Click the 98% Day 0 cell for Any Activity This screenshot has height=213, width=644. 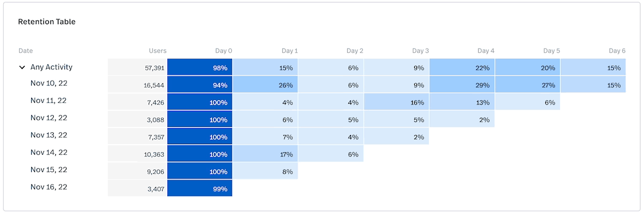[200, 68]
